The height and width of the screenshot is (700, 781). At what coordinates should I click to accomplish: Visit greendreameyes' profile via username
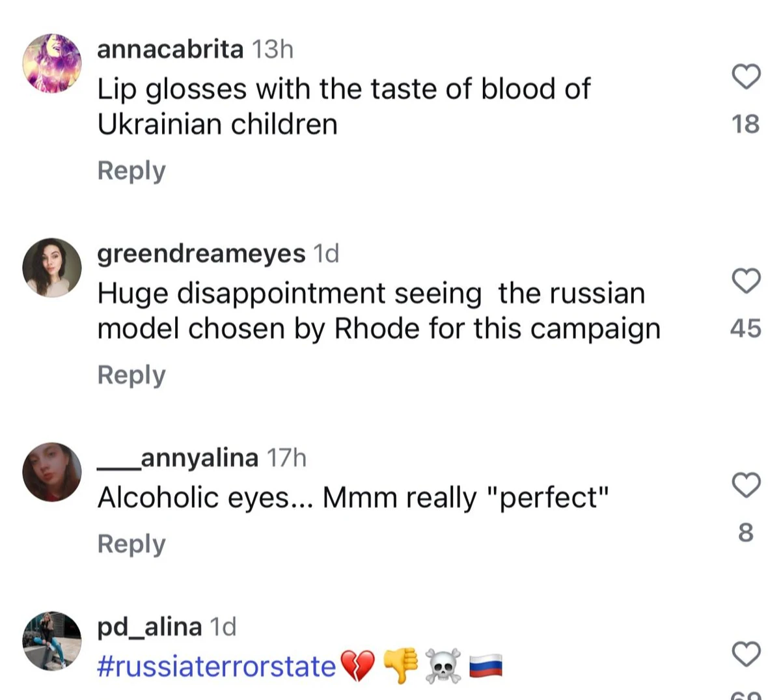(x=201, y=253)
